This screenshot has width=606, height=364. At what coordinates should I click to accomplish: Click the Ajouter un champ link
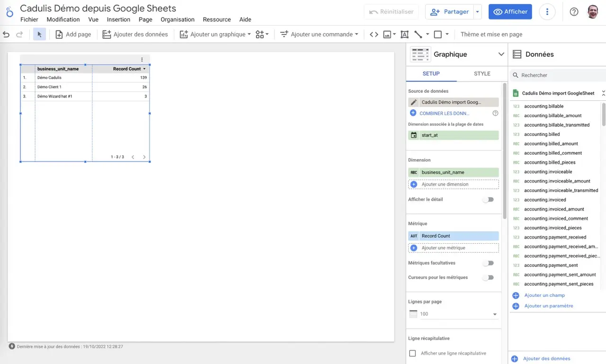tap(544, 295)
